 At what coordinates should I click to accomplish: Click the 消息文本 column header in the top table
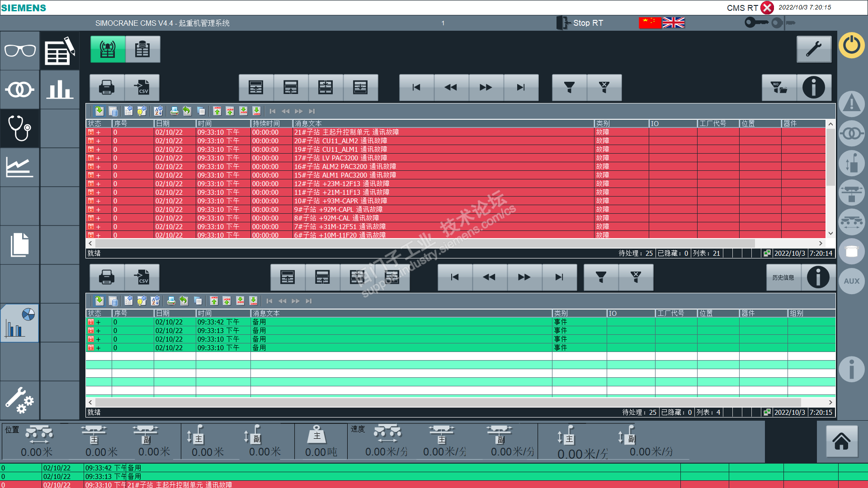308,123
